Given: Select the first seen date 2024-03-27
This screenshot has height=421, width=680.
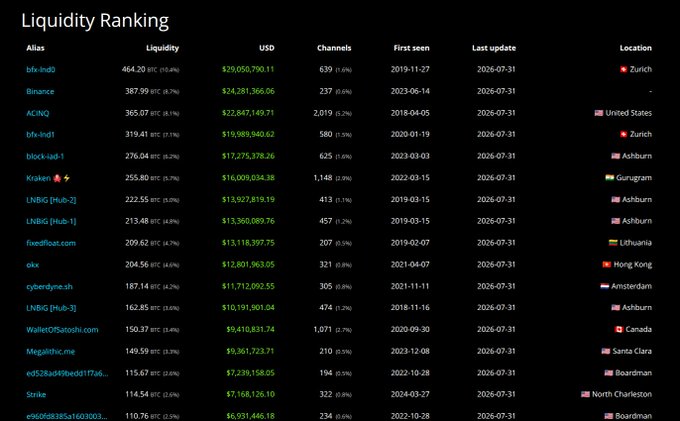Looking at the screenshot, I should 410,395.
